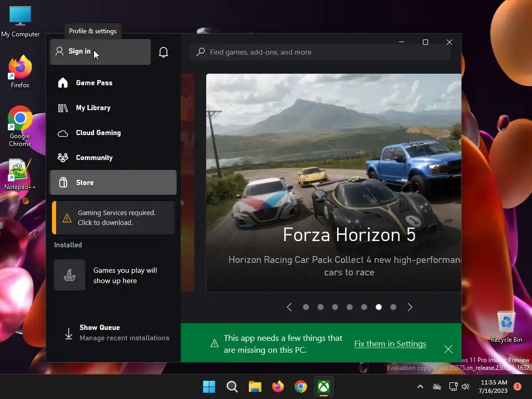This screenshot has width=532, height=399.
Task: Select the seventh carousel dot
Action: (x=393, y=307)
